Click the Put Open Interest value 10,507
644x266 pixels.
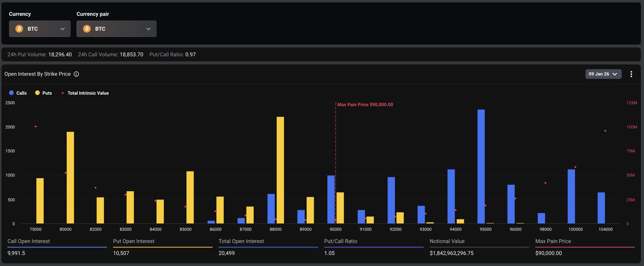(x=121, y=253)
